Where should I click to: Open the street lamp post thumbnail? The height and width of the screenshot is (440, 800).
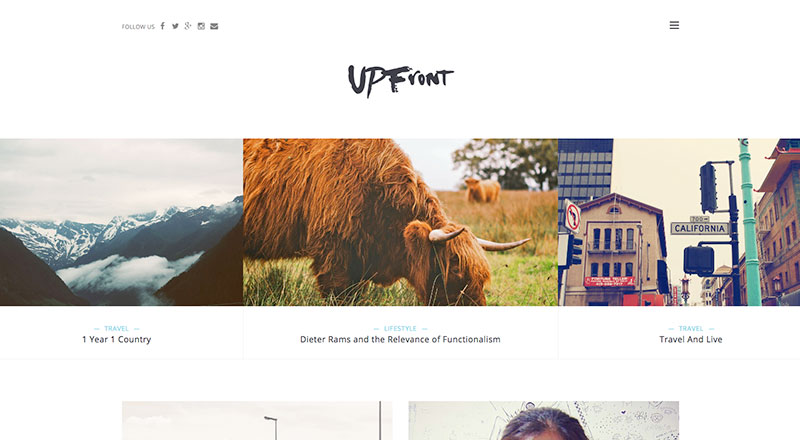[257, 421]
